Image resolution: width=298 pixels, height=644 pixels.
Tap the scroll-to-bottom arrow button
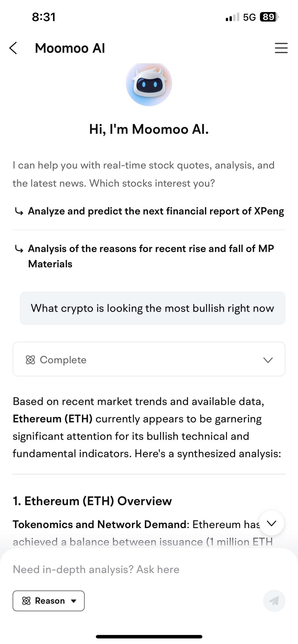271,523
